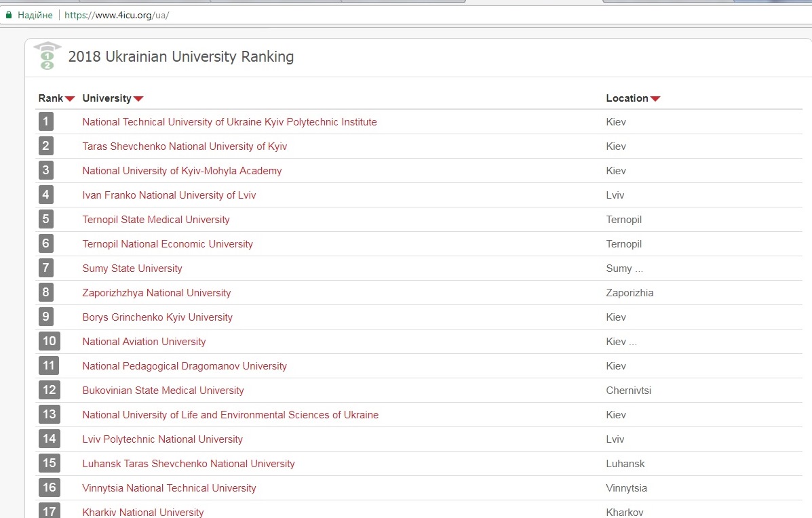Click the rank 5 number badge
This screenshot has width=812, height=518.
(46, 220)
